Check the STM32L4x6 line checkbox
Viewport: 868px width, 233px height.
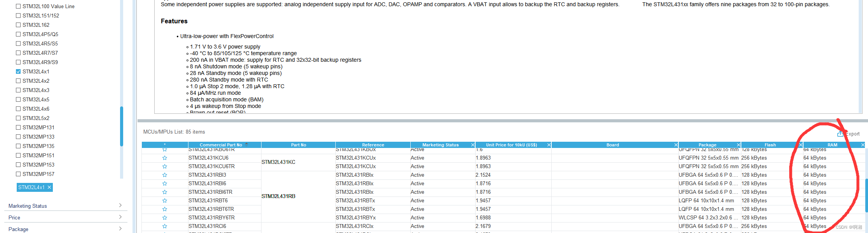[x=18, y=109]
